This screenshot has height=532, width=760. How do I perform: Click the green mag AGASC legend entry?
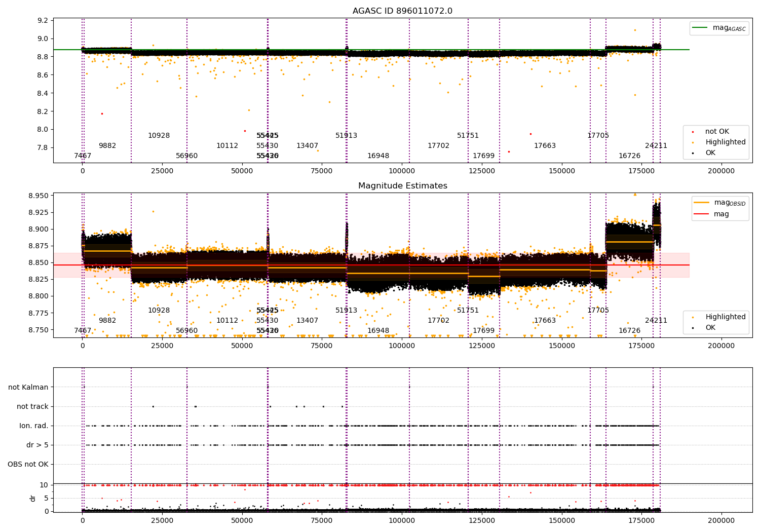(x=719, y=28)
